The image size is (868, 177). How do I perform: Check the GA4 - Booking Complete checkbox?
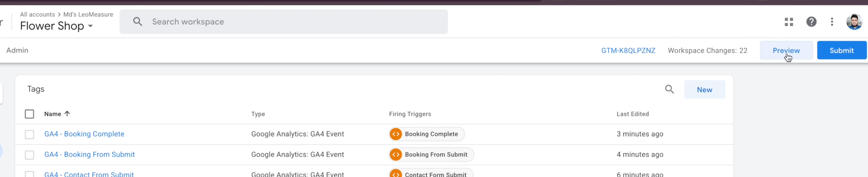29,134
